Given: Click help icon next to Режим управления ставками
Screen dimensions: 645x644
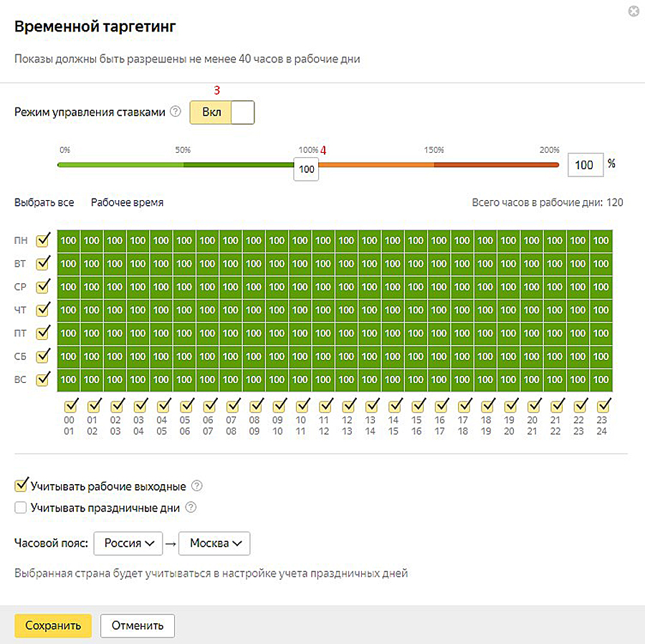Looking at the screenshot, I should tap(176, 113).
